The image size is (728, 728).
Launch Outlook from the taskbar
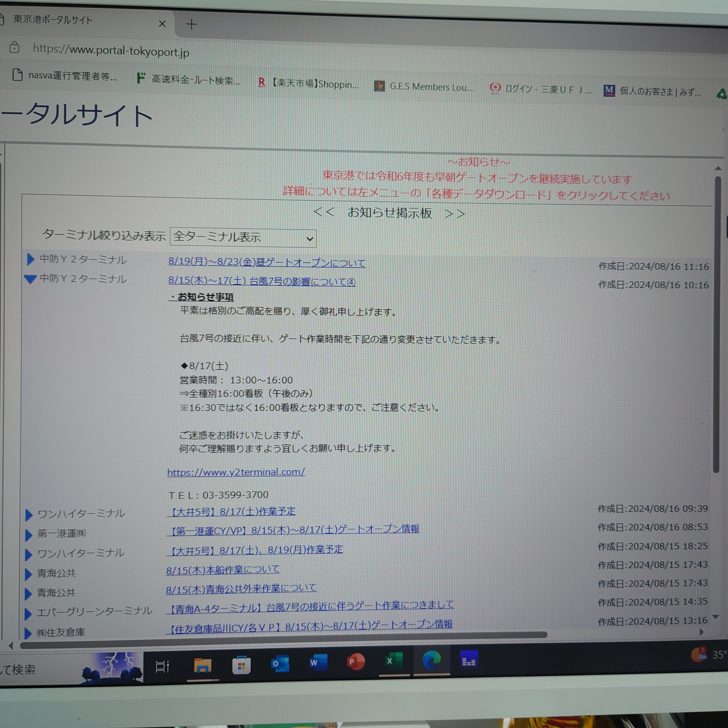pyautogui.click(x=280, y=664)
